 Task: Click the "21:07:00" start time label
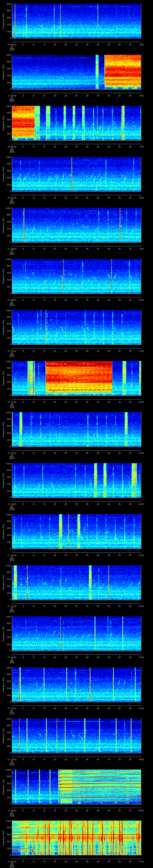(x=12, y=198)
